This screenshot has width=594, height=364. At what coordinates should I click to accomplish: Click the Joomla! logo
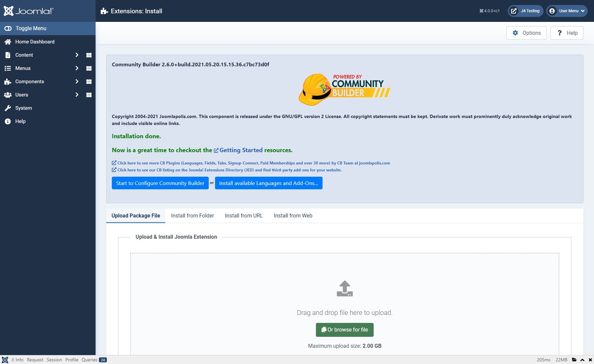coord(28,11)
